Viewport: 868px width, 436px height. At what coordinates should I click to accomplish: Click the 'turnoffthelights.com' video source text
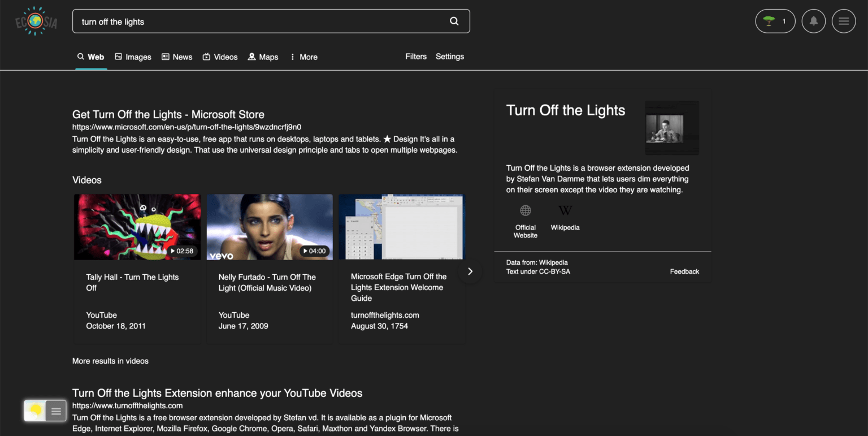pyautogui.click(x=385, y=315)
